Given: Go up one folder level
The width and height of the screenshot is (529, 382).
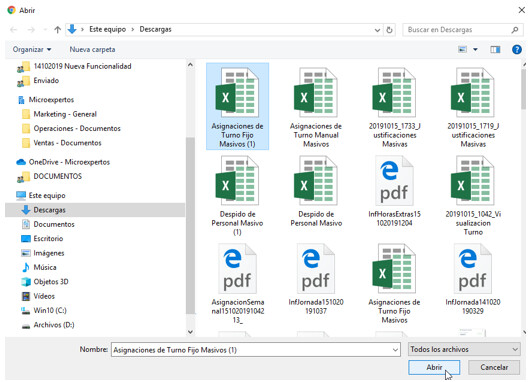Looking at the screenshot, I should [x=57, y=30].
